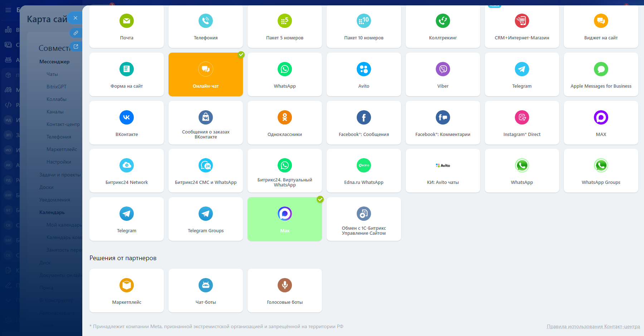Open Настройки in the site map list
Screen dimensions: 644x336
pos(59,162)
